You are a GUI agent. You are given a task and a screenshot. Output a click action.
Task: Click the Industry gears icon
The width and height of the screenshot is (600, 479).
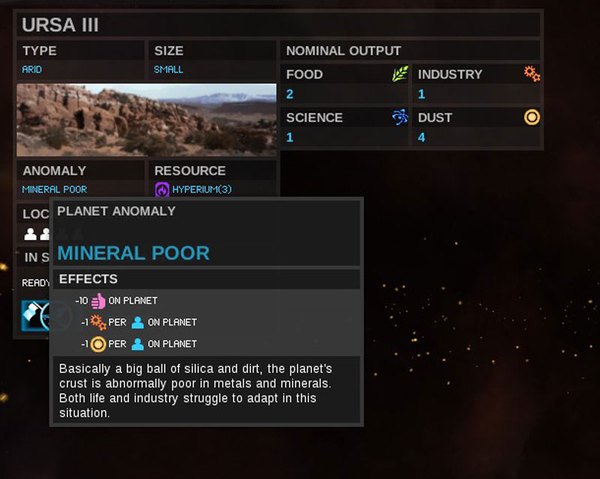(x=532, y=74)
